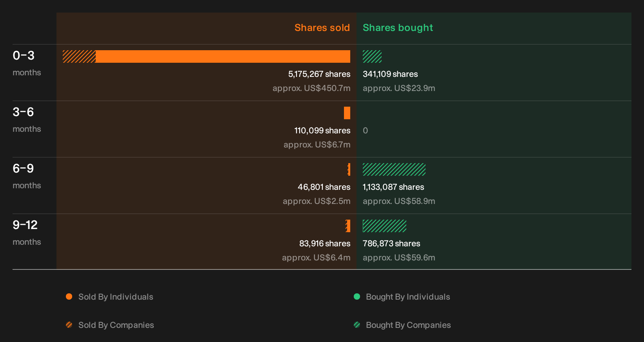Select the solid orange 0-3 months sold bar
The width and height of the screenshot is (644, 342).
click(x=223, y=56)
